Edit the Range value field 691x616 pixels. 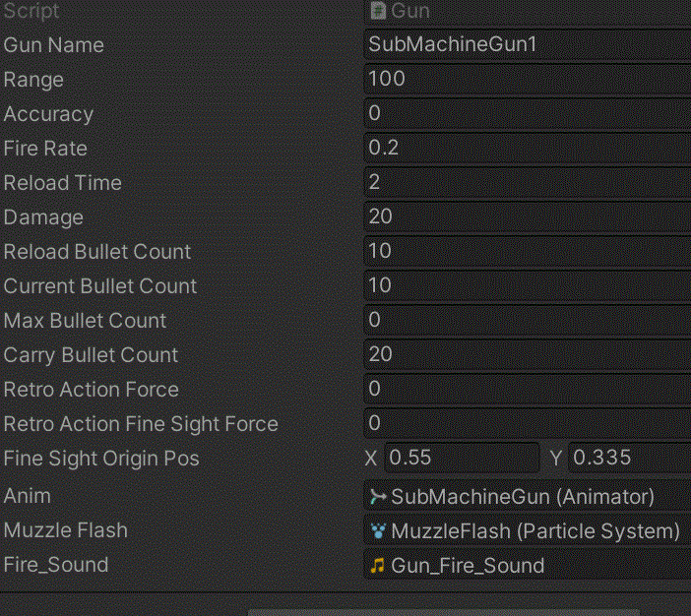coord(528,79)
